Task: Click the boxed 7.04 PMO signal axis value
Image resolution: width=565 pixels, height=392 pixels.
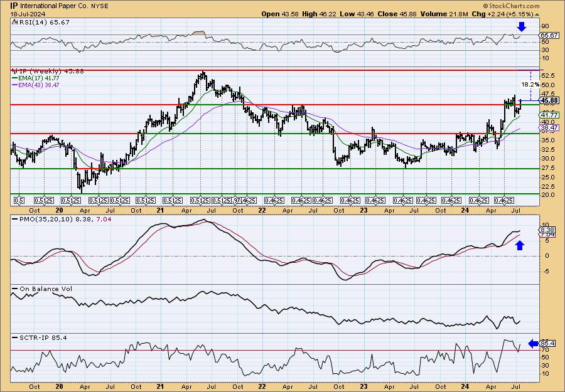Action: [547, 235]
